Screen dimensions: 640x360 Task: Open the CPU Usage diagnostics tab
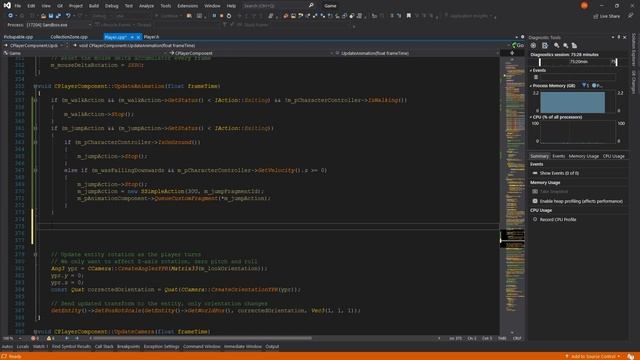pyautogui.click(x=613, y=156)
